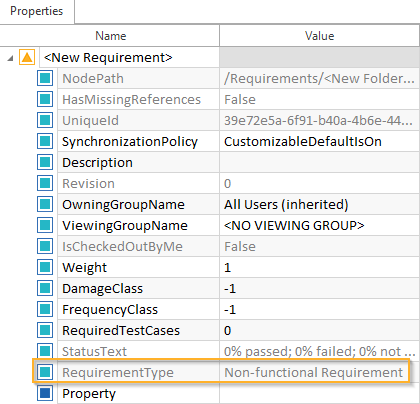Click the NodePath property icon
The image size is (420, 404).
point(45,78)
